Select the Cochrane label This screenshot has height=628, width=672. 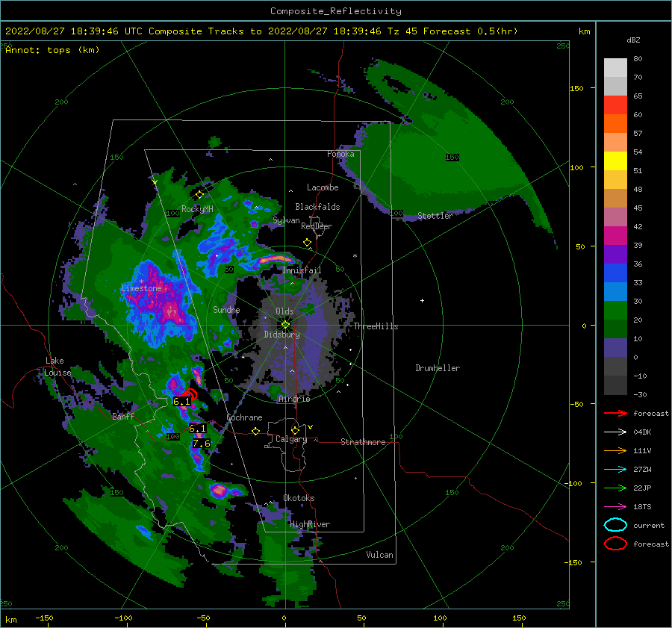coord(244,417)
